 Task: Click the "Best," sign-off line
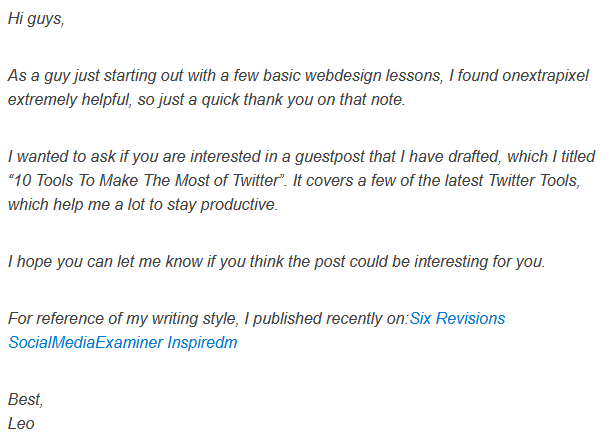tap(25, 399)
